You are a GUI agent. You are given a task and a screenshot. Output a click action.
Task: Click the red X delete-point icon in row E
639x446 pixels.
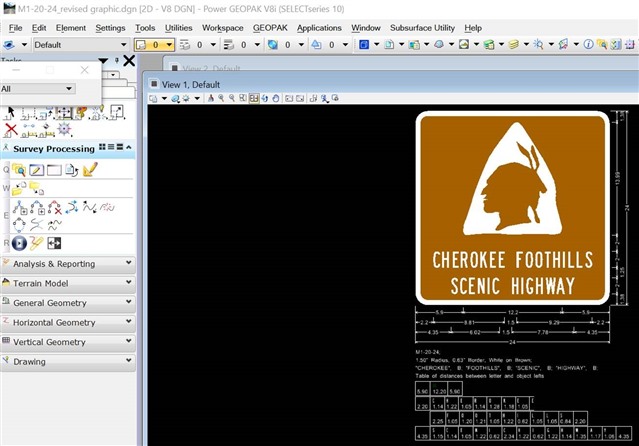pos(54,207)
